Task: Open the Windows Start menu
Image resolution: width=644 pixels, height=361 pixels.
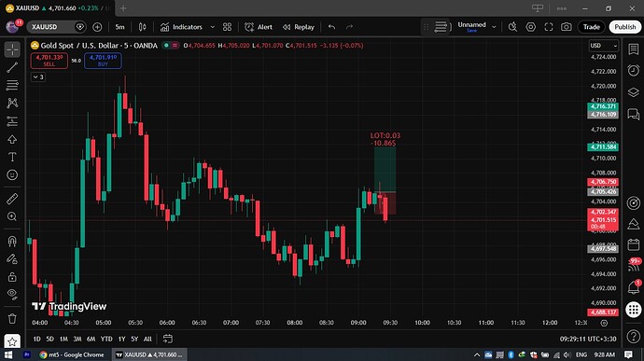Action: pos(8,354)
